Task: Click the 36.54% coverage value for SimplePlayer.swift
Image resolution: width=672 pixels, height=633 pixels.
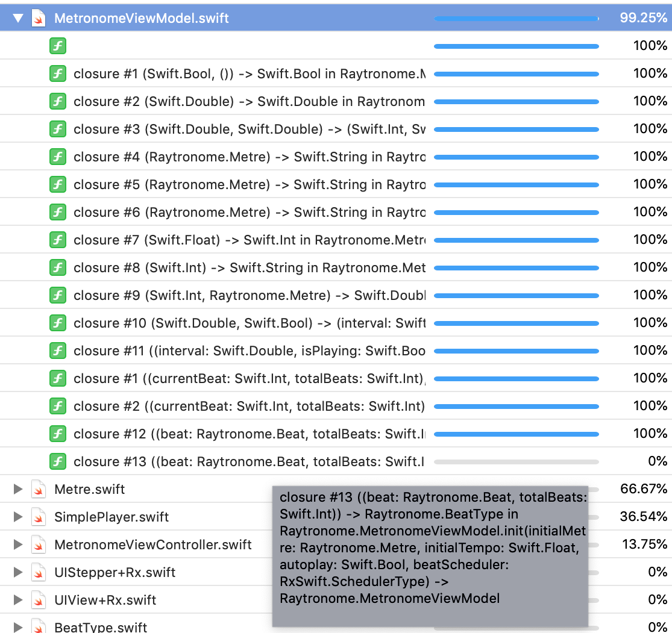Action: click(644, 516)
